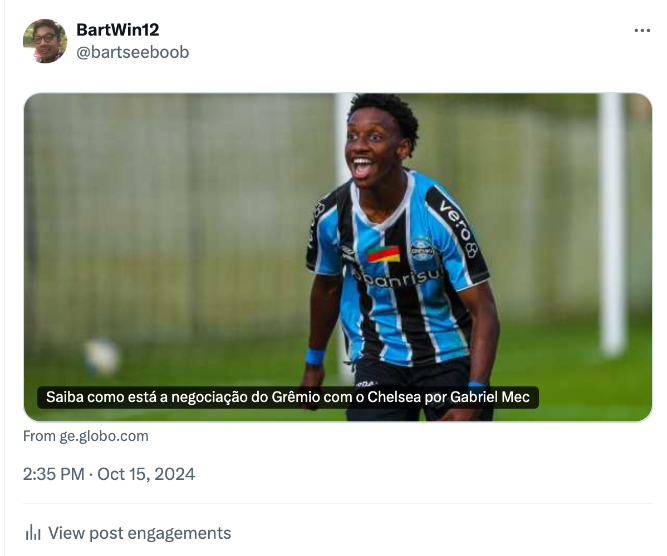The height and width of the screenshot is (556, 667).
Task: Click the red-yellow-green flag patch on jersey
Action: pyautogui.click(x=384, y=254)
